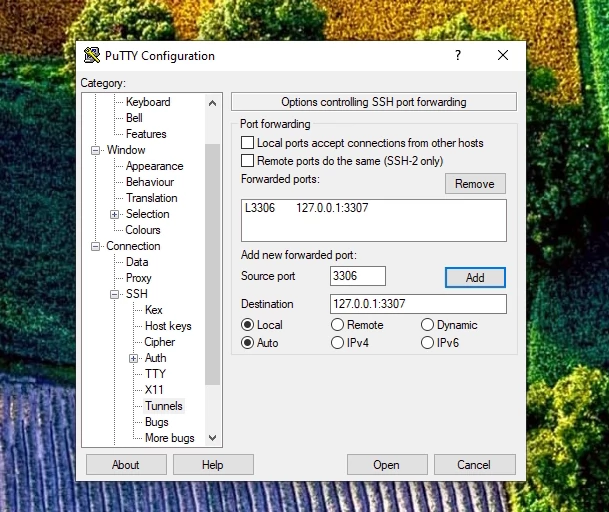Open the Kex settings
This screenshot has width=609, height=512.
(153, 310)
